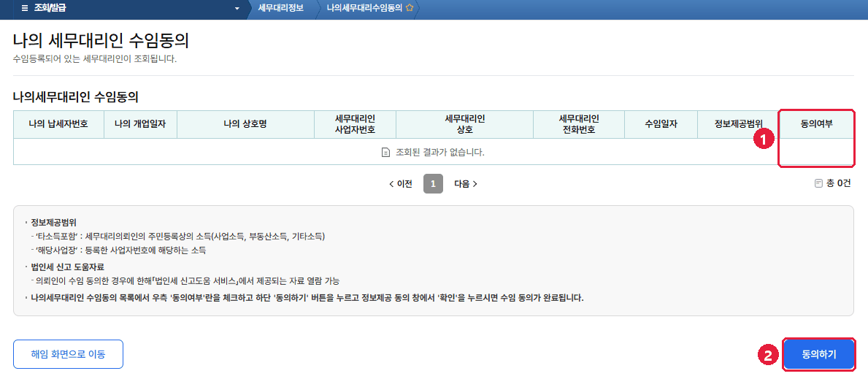The width and height of the screenshot is (868, 379).
Task: Click the 나의 납세자번호 column header
Action: 58,125
